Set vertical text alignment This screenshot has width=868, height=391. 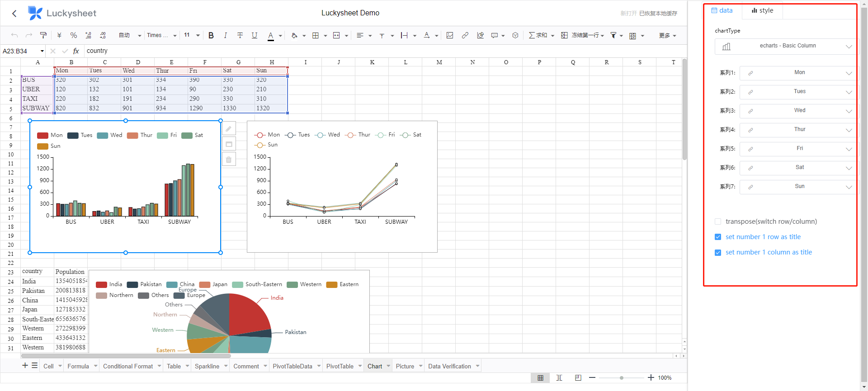382,35
